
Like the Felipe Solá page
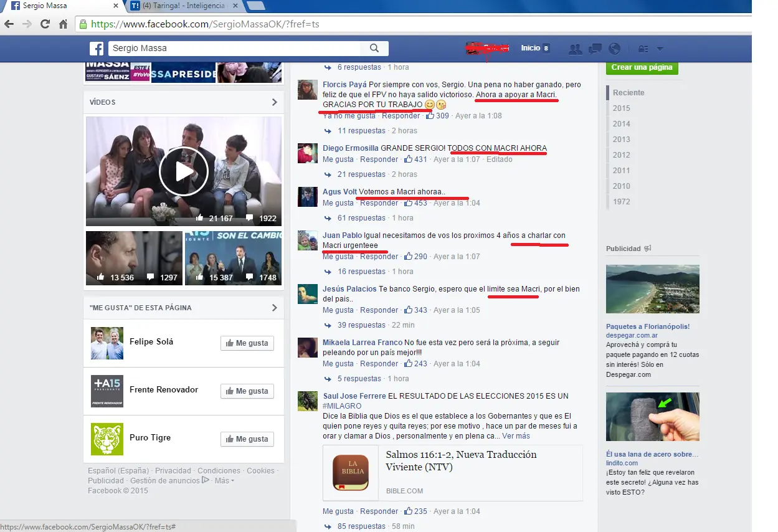tap(247, 343)
